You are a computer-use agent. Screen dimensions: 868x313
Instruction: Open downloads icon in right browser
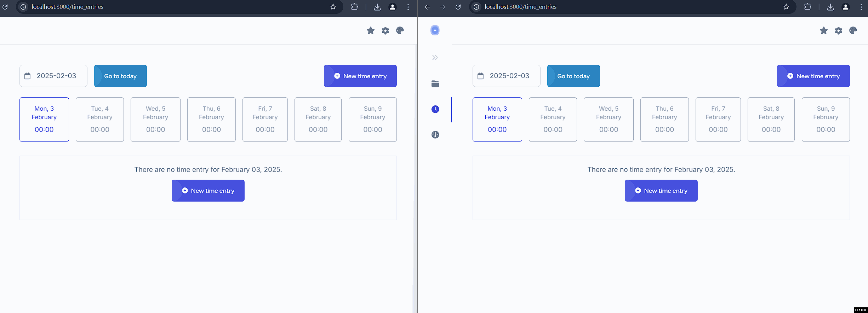point(830,7)
